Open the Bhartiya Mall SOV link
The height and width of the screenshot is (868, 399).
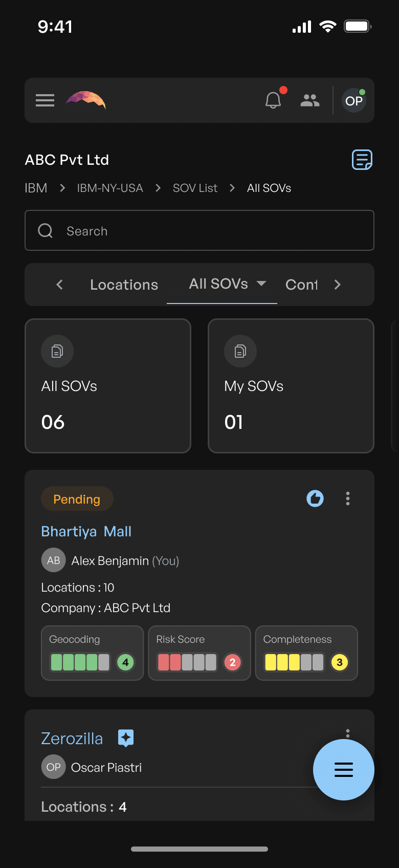point(86,531)
